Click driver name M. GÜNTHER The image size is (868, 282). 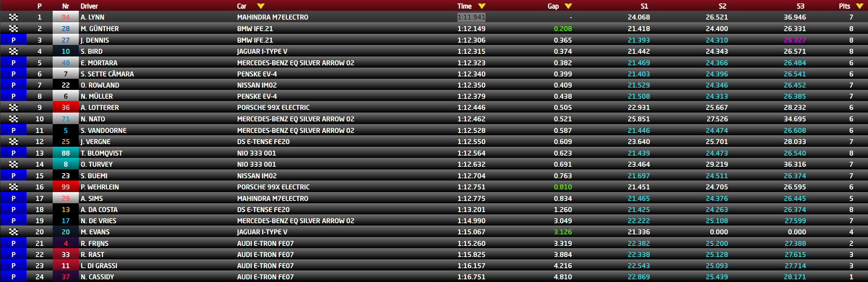(100, 28)
